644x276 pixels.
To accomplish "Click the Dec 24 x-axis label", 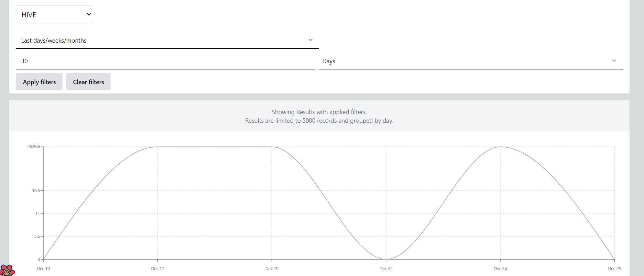I will point(500,269).
